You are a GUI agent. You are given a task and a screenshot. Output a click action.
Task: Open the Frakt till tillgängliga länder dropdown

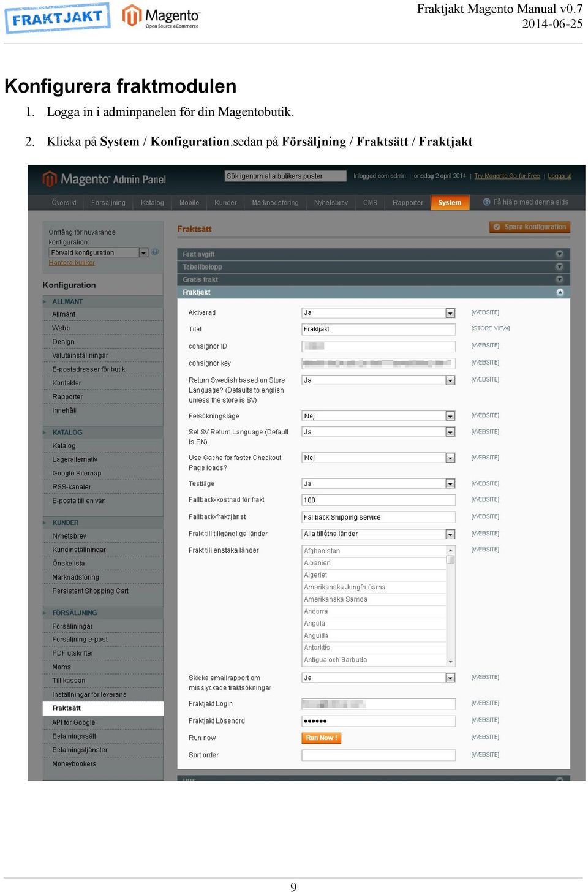click(379, 534)
